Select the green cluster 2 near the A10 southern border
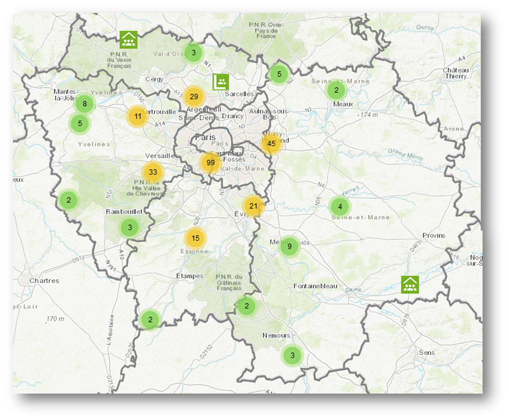 click(x=150, y=320)
